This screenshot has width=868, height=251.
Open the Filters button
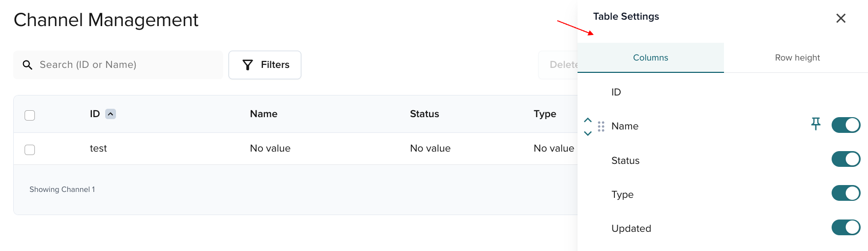(265, 65)
